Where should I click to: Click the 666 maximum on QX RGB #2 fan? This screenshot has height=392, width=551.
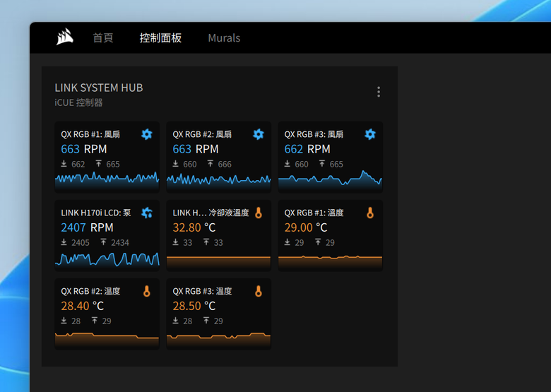224,165
